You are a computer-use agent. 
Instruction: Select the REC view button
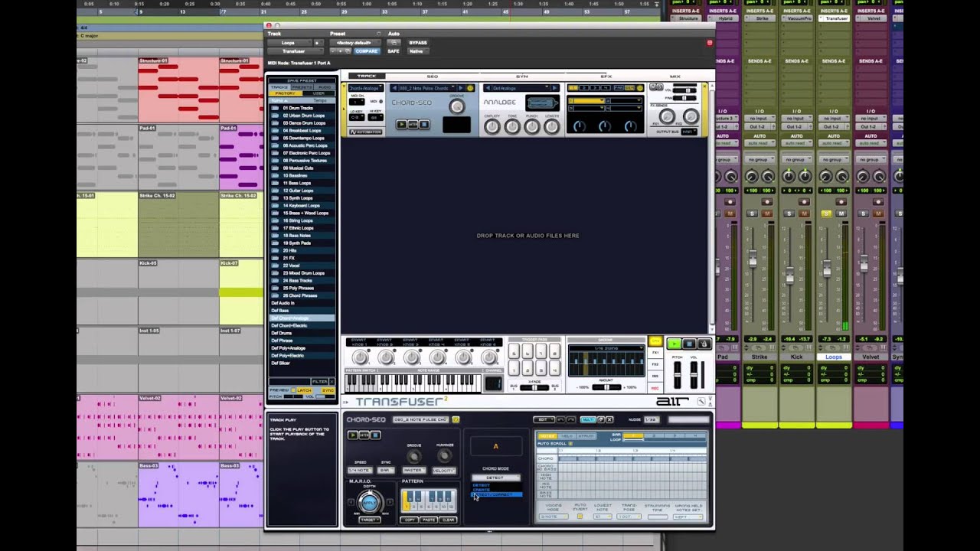coord(655,388)
